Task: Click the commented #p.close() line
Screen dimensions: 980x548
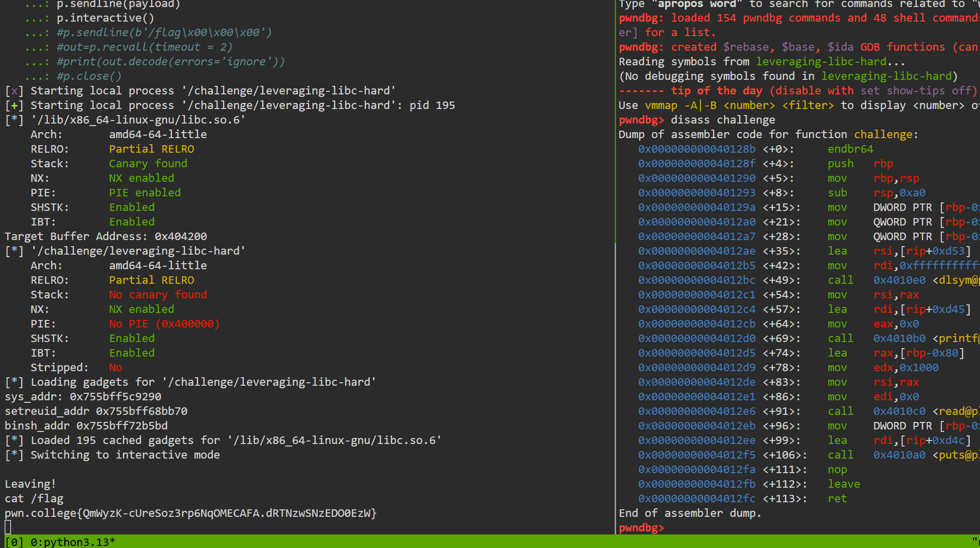Action: (89, 76)
